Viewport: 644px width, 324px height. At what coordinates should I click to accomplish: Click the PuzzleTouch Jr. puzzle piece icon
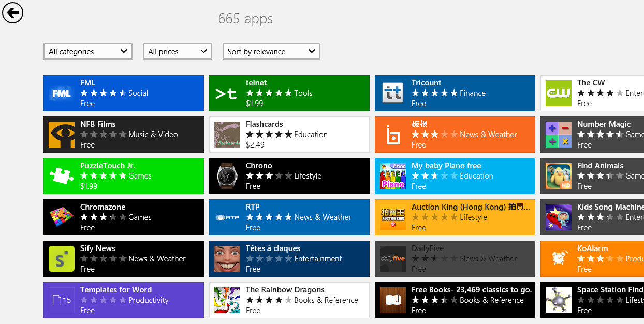pos(62,176)
